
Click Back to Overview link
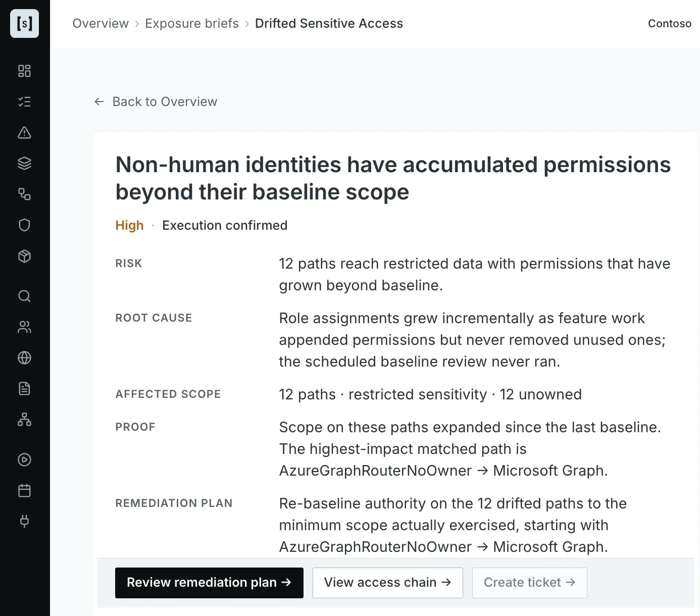coord(156,101)
